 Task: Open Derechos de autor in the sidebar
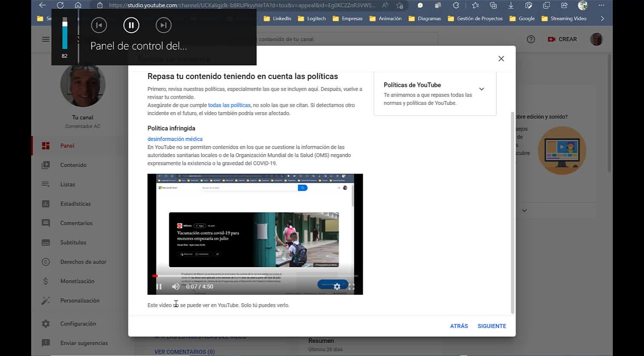80,262
